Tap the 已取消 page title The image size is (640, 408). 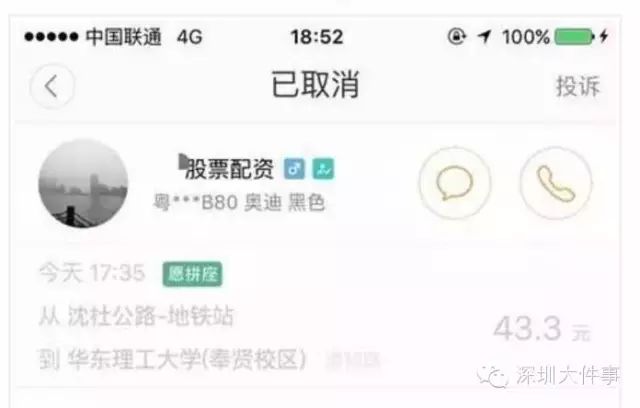click(316, 84)
